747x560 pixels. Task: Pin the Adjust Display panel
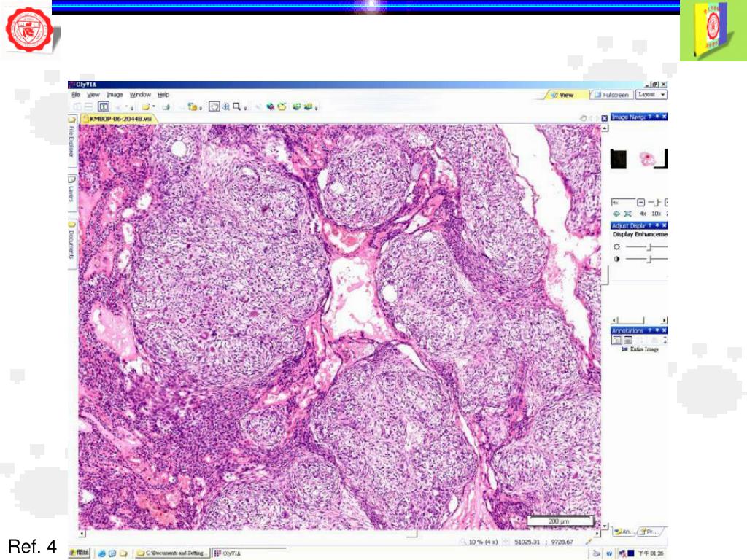[x=657, y=225]
